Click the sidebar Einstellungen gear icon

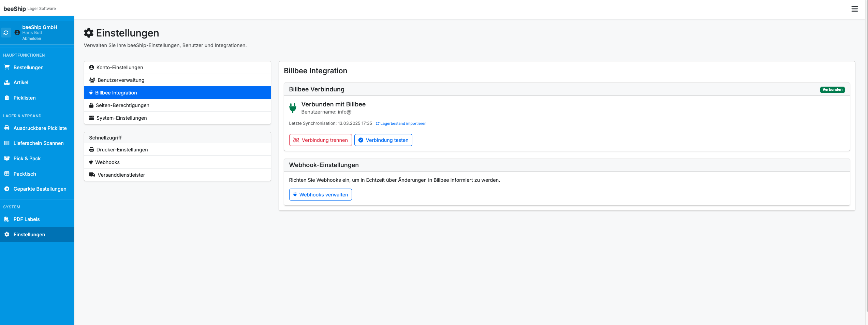click(7, 234)
